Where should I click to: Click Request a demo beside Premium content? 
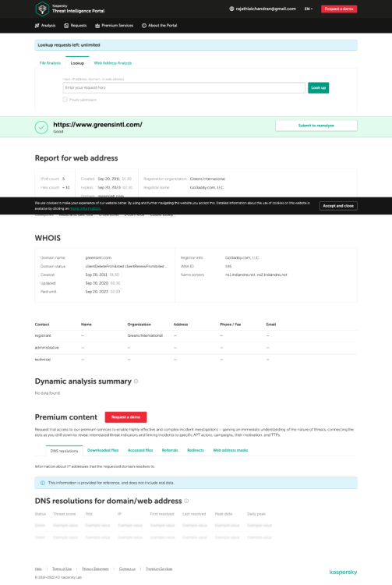point(125,417)
